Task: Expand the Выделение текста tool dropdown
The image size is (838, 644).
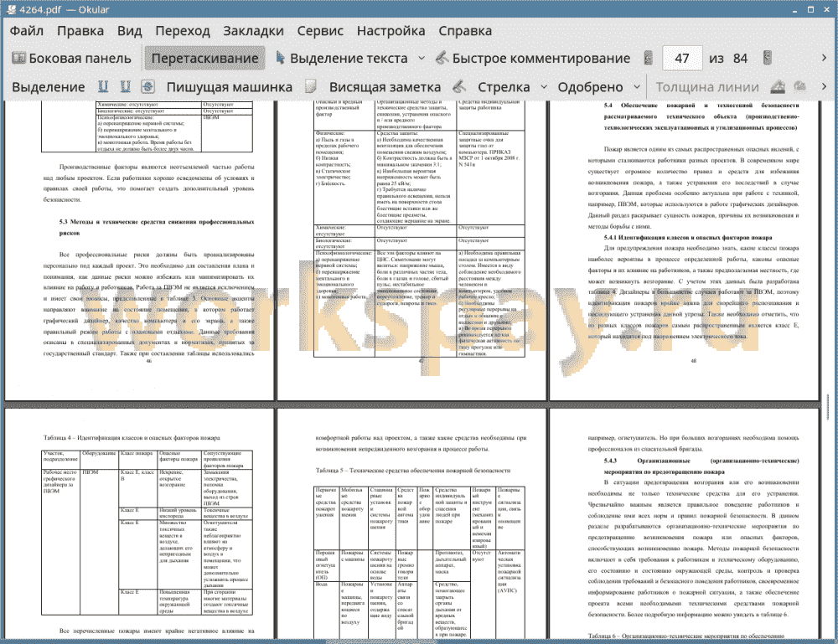Action: click(x=422, y=59)
